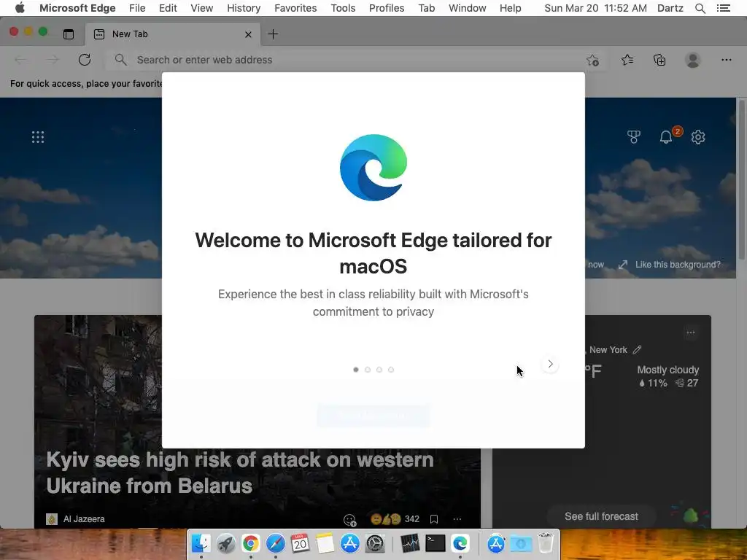Edit New York location pencil icon
Image resolution: width=747 pixels, height=560 pixels.
coord(637,350)
